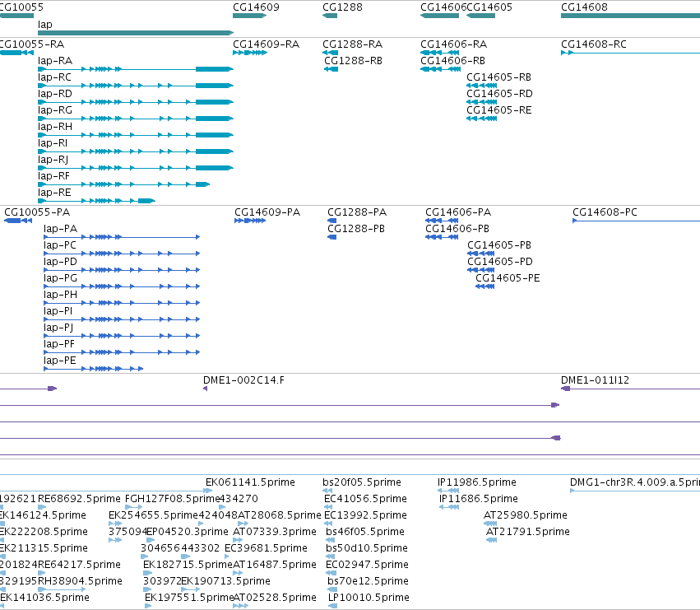Click the bs46f05.5prime EST label
The height and width of the screenshot is (610, 700).
click(x=365, y=532)
